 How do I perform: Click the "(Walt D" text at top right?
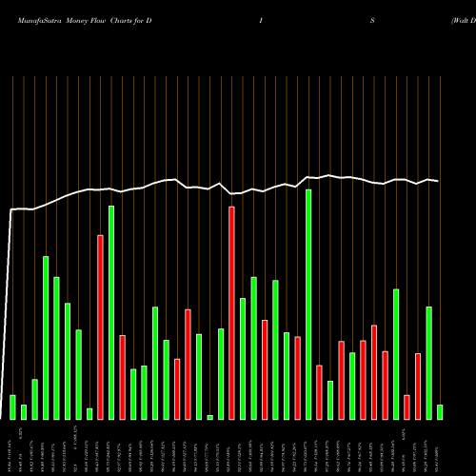click(x=464, y=21)
